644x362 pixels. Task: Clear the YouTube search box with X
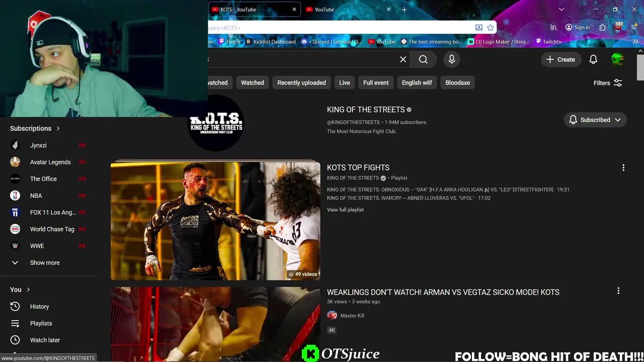click(x=403, y=59)
